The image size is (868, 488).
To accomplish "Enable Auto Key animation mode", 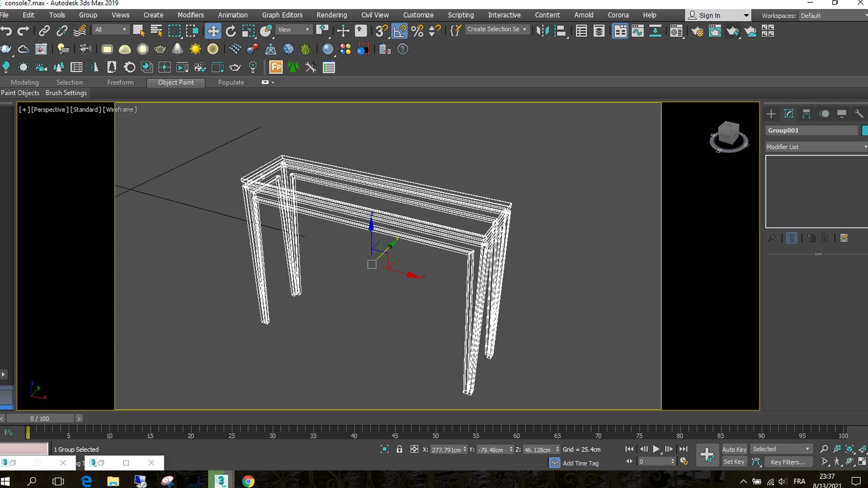I will click(734, 449).
